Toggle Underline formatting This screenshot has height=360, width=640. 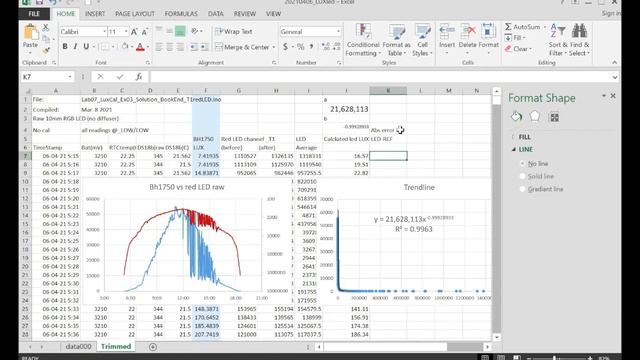(86, 47)
